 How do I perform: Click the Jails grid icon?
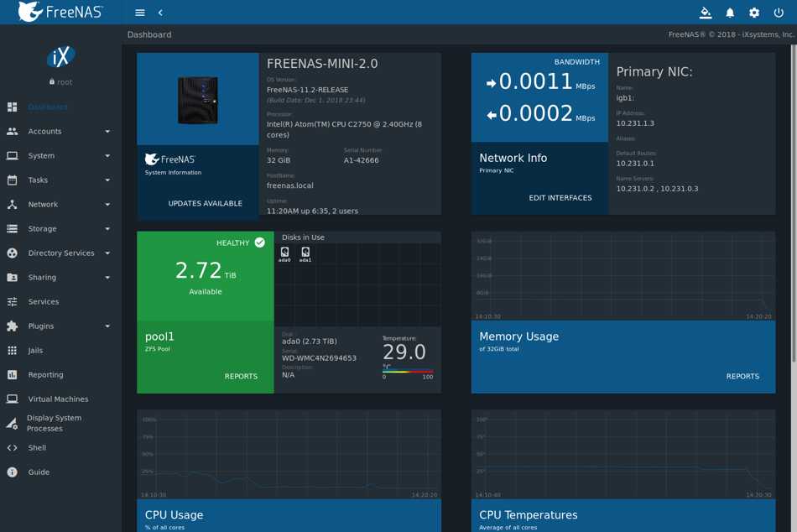(13, 351)
